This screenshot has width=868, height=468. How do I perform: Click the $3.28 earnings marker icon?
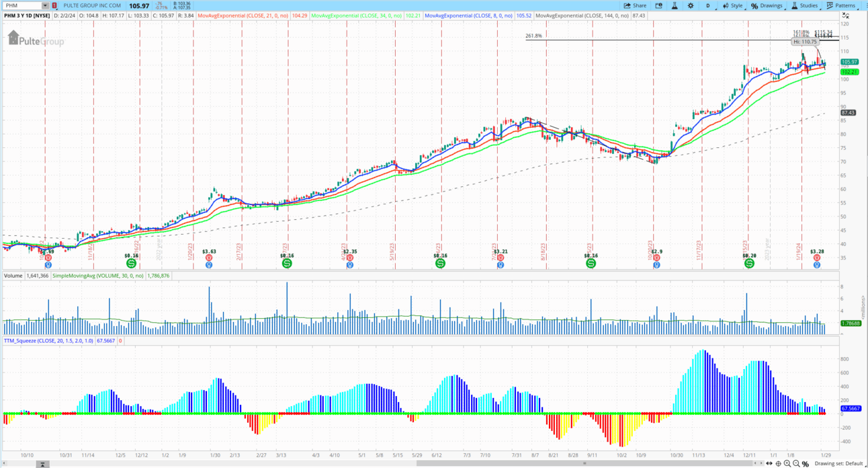coord(816,258)
